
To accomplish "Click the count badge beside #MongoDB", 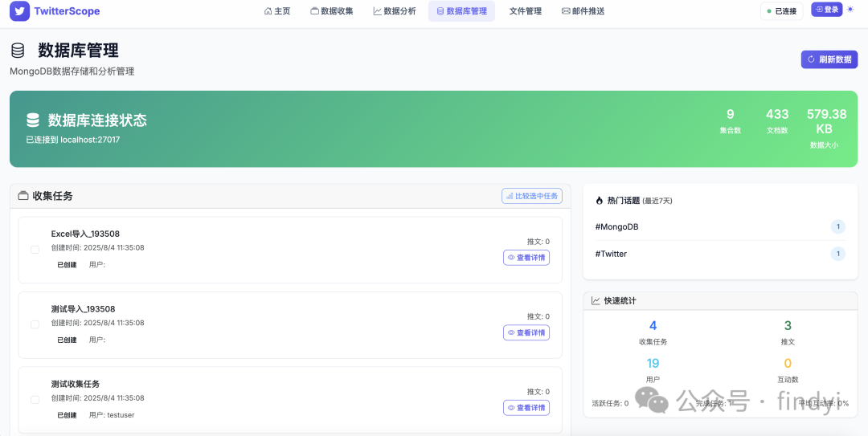I will coord(838,226).
